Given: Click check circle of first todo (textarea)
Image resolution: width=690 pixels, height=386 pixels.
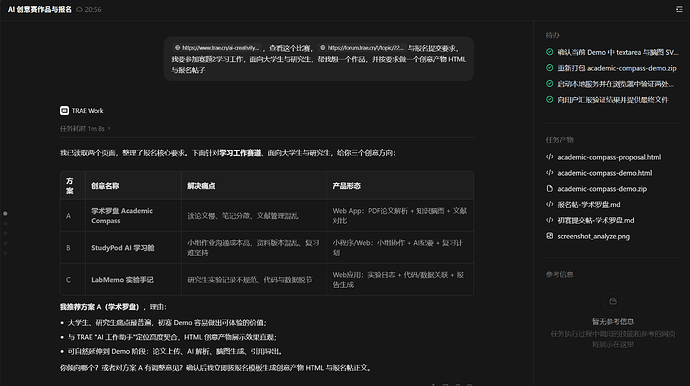Looking at the screenshot, I should pos(550,52).
